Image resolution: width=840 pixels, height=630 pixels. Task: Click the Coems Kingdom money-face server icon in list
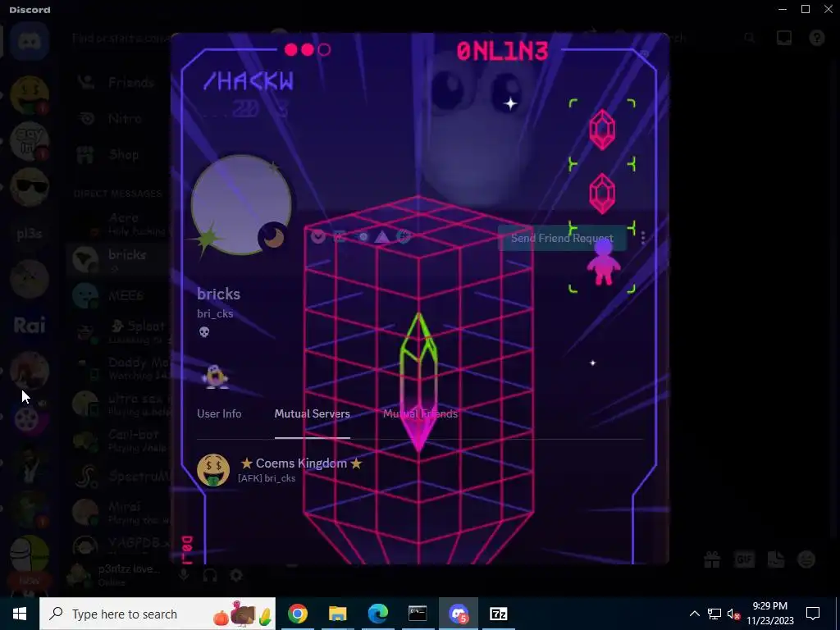click(x=213, y=470)
